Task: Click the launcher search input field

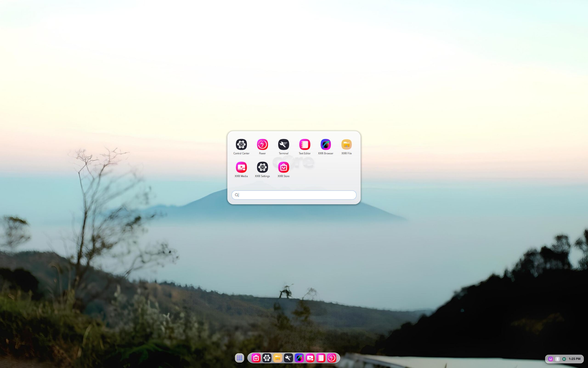Action: point(294,195)
